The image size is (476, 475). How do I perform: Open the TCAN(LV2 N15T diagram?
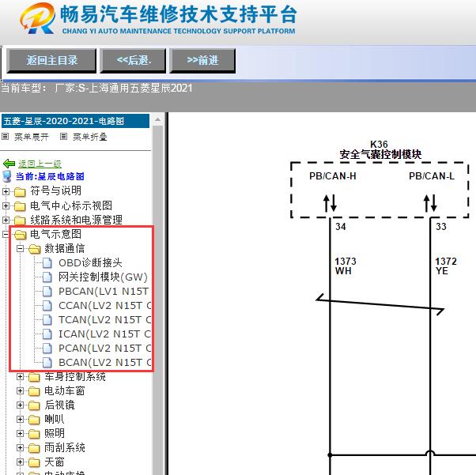104,320
